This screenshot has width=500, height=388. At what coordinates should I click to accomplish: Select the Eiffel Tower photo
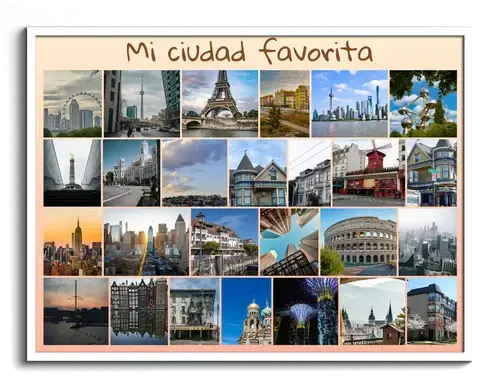220,104
